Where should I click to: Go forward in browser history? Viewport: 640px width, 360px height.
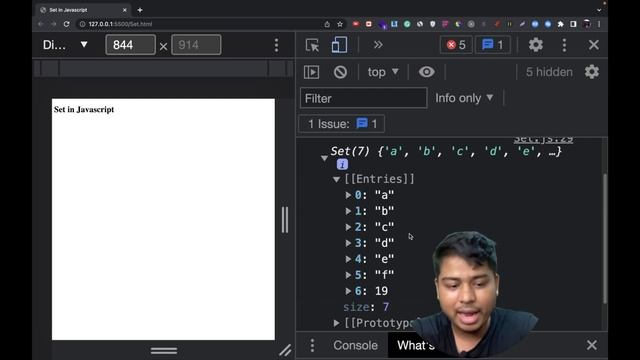point(53,24)
